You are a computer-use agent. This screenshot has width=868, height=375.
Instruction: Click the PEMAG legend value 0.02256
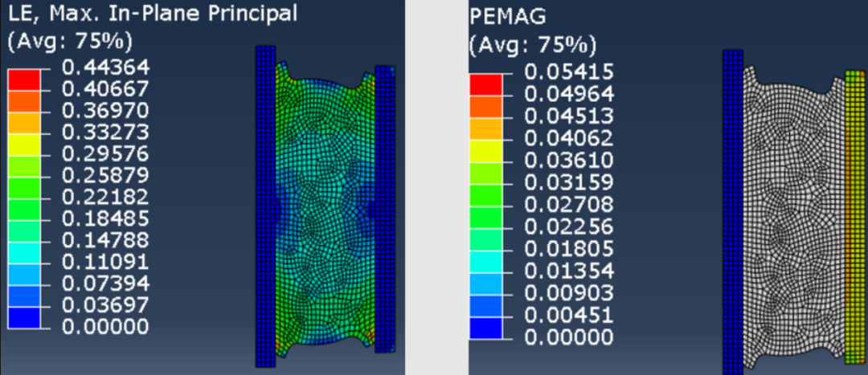(569, 226)
